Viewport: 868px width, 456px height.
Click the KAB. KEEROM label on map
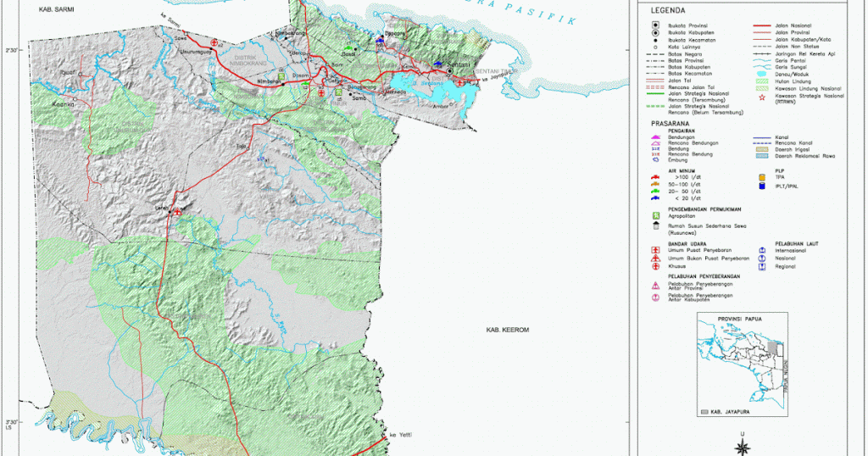(x=508, y=330)
